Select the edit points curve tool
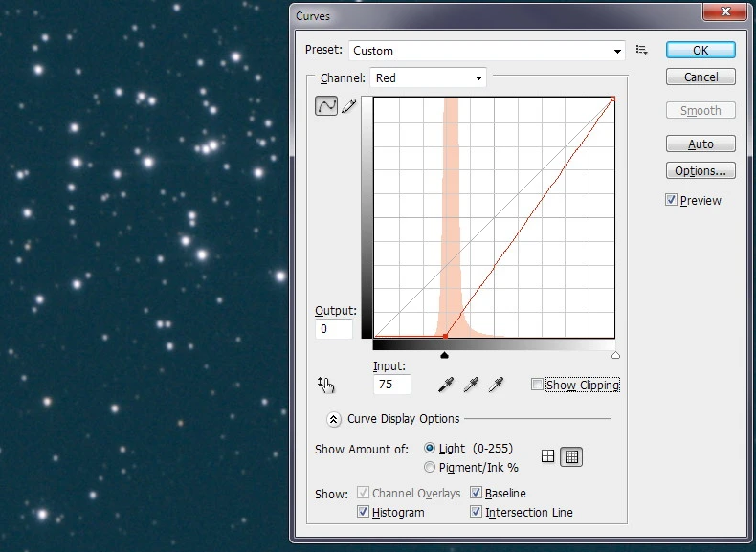The image size is (756, 552). [326, 106]
